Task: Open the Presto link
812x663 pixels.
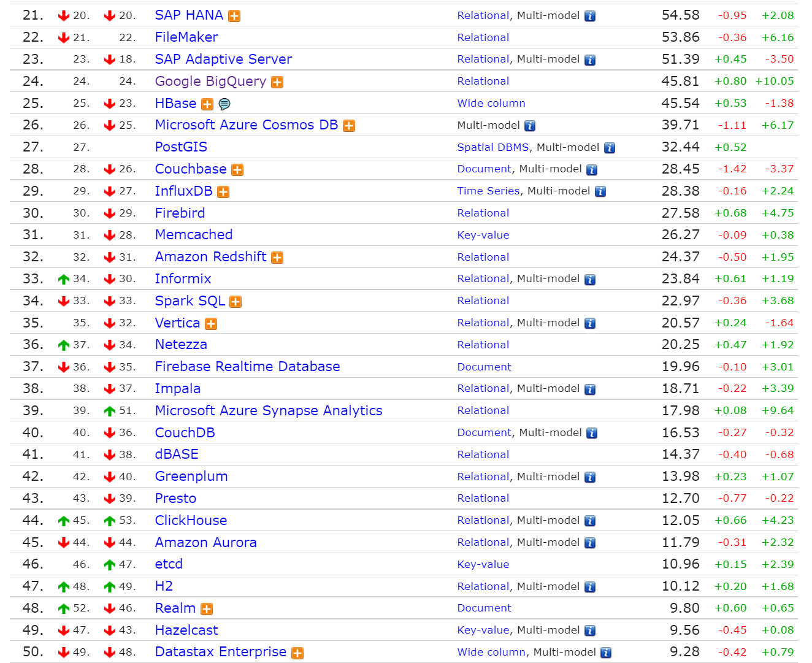Action: (x=175, y=499)
